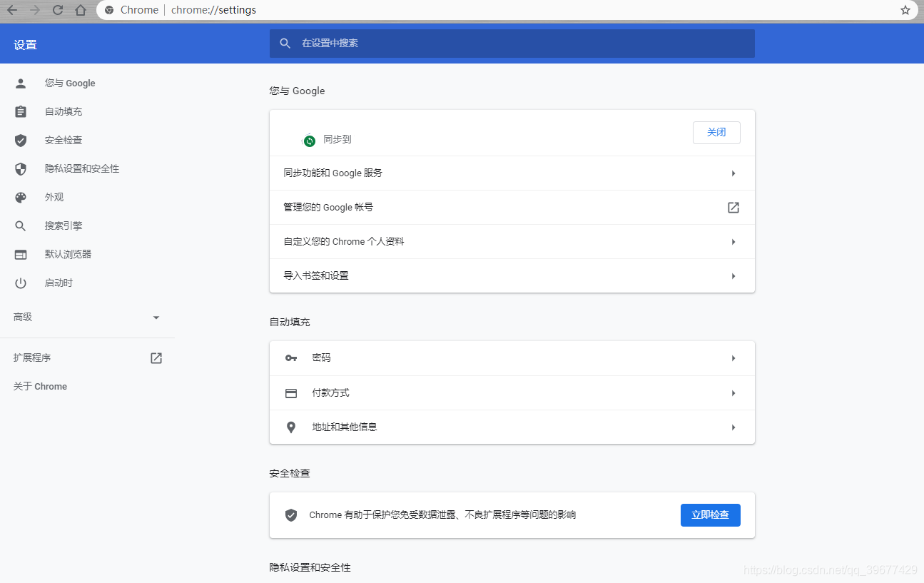Image resolution: width=924 pixels, height=583 pixels.
Task: Click the 同步到 account text
Action: tap(337, 140)
